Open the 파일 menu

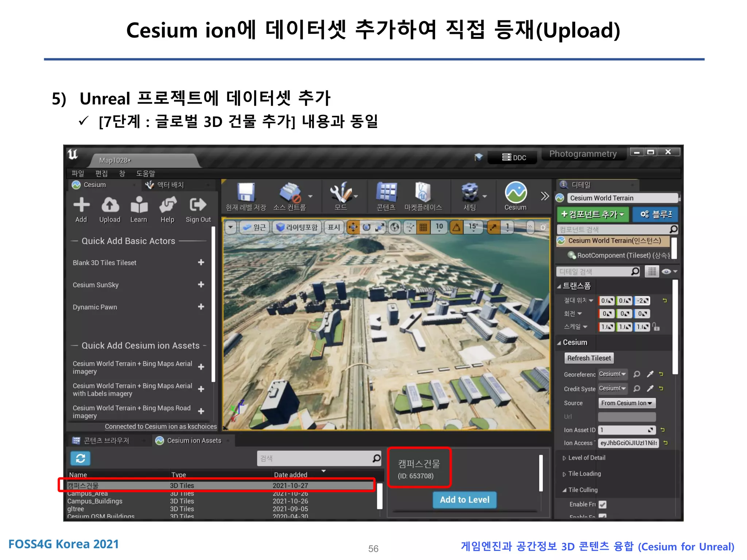tap(78, 173)
